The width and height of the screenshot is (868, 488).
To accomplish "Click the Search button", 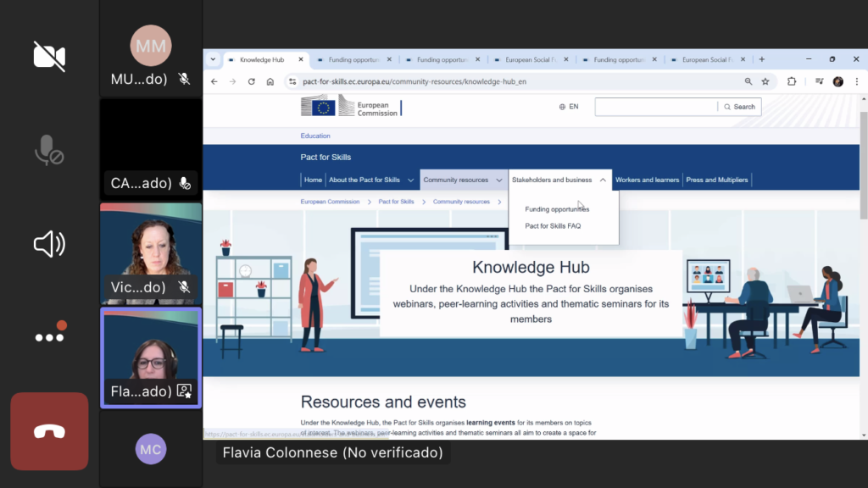I will coord(739,107).
